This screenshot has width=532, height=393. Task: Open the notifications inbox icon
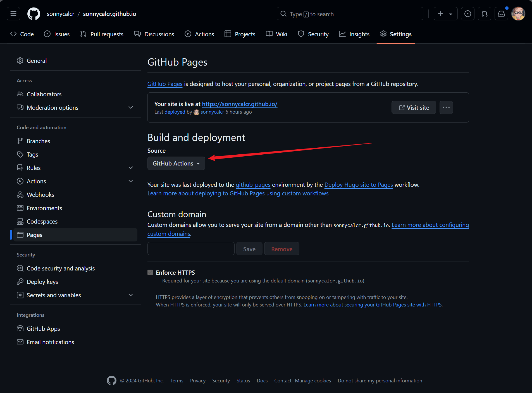click(x=501, y=14)
